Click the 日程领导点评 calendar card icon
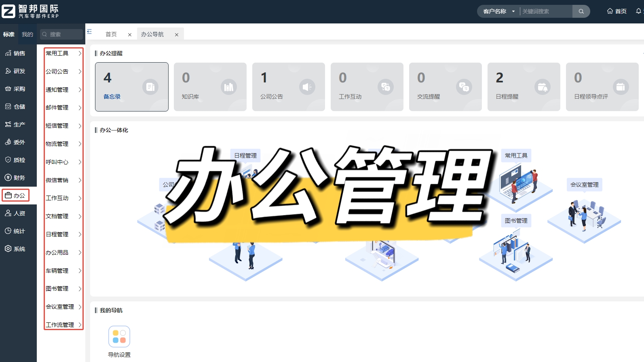 621,87
